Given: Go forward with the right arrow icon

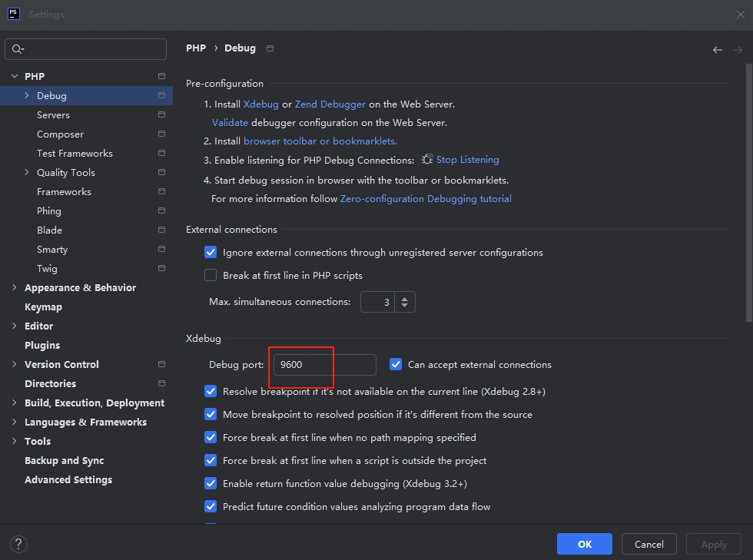Looking at the screenshot, I should [738, 50].
